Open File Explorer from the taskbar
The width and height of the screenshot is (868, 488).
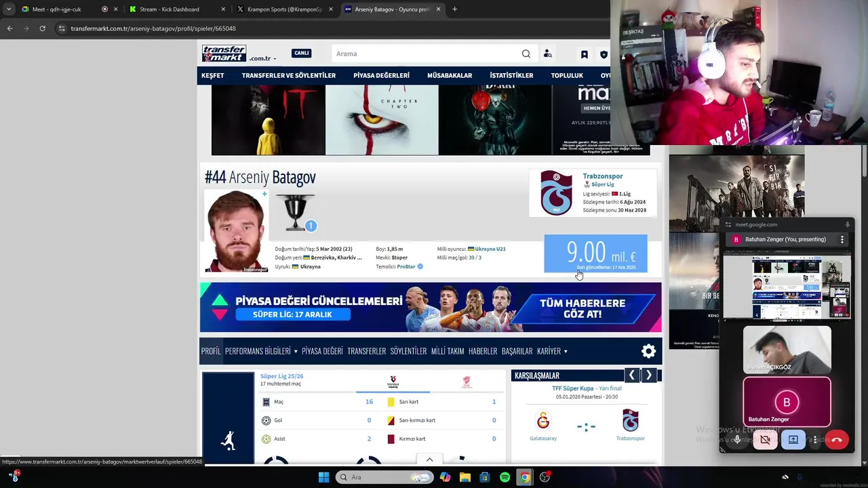click(x=465, y=477)
